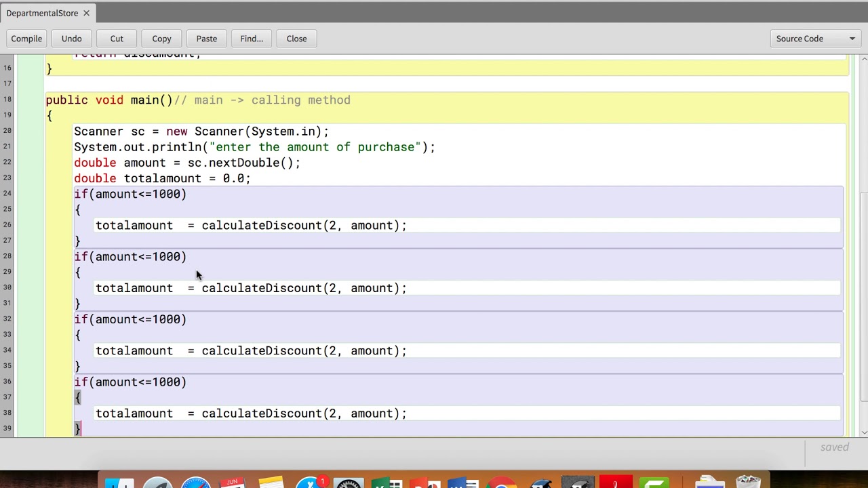Screen dimensions: 868x488
Task: Click 'if(amount<=1000)' on line 28
Action: 130,257
